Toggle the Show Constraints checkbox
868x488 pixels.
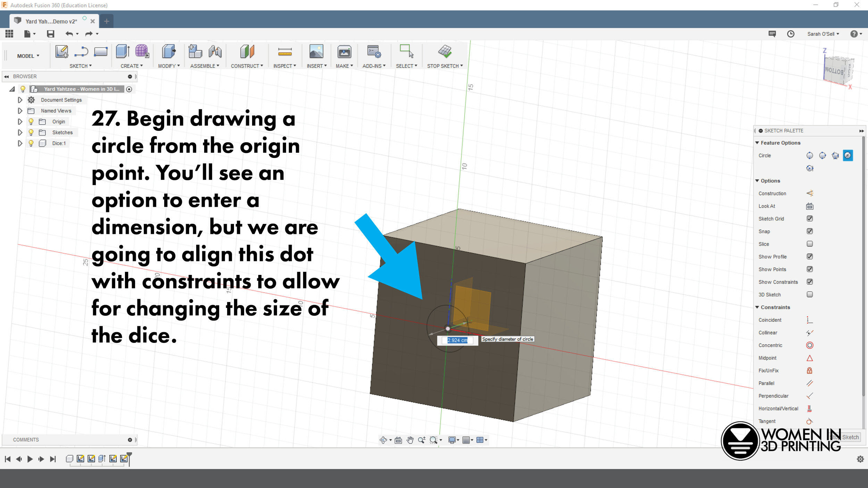809,282
